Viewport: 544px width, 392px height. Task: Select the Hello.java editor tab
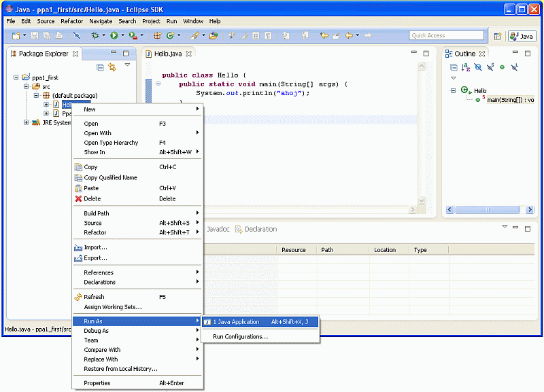(x=168, y=54)
